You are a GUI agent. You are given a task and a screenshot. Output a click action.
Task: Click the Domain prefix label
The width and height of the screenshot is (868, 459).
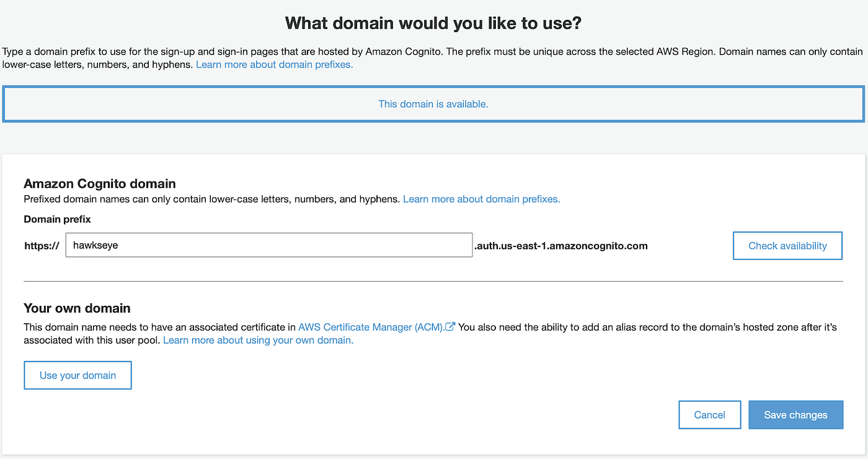tap(57, 219)
